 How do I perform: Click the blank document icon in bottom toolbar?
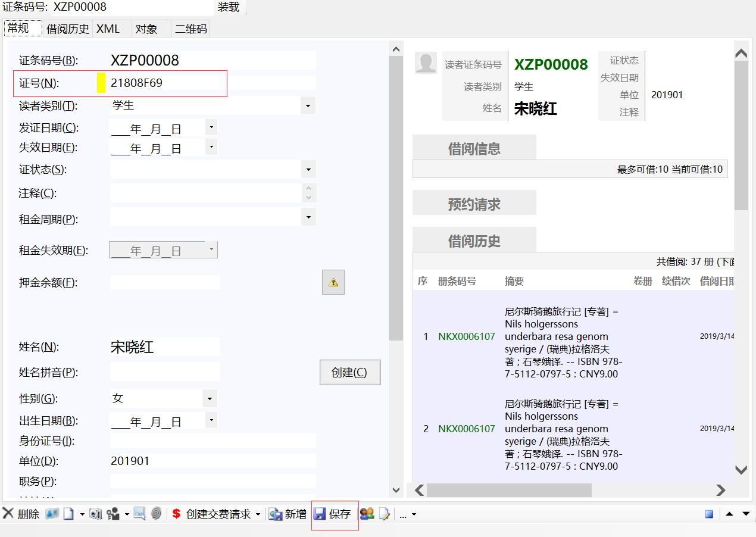(68, 513)
